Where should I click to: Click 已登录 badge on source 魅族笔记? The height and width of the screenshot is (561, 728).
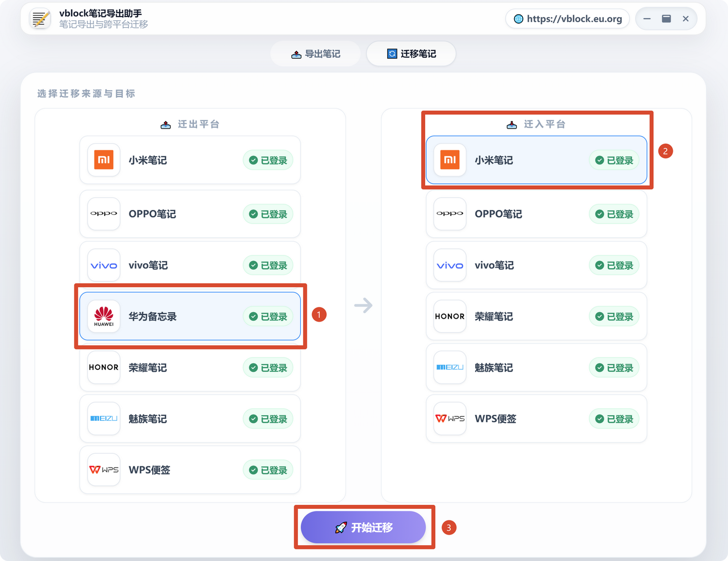pos(268,419)
